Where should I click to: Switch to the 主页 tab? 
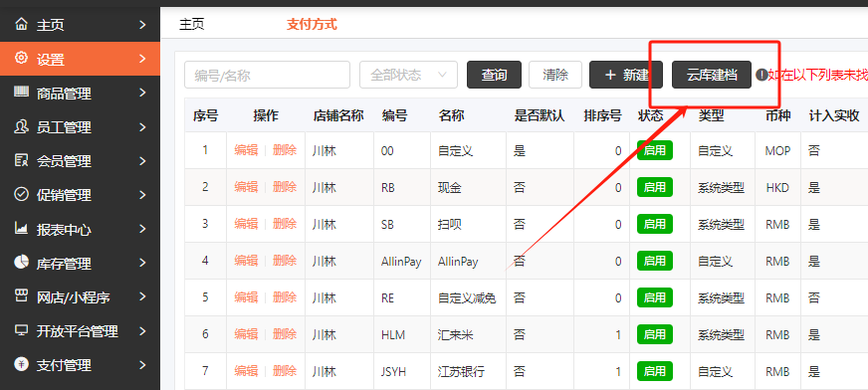pos(191,24)
